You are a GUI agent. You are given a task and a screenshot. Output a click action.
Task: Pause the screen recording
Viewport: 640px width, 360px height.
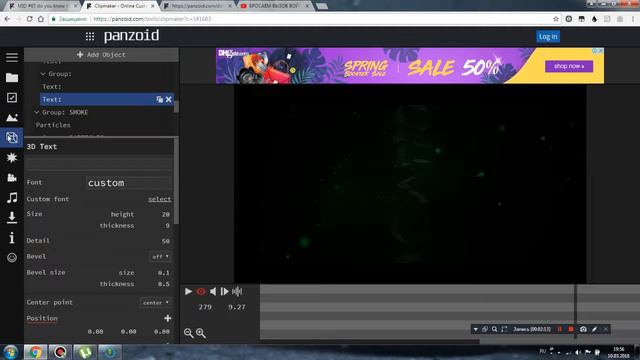pyautogui.click(x=560, y=329)
